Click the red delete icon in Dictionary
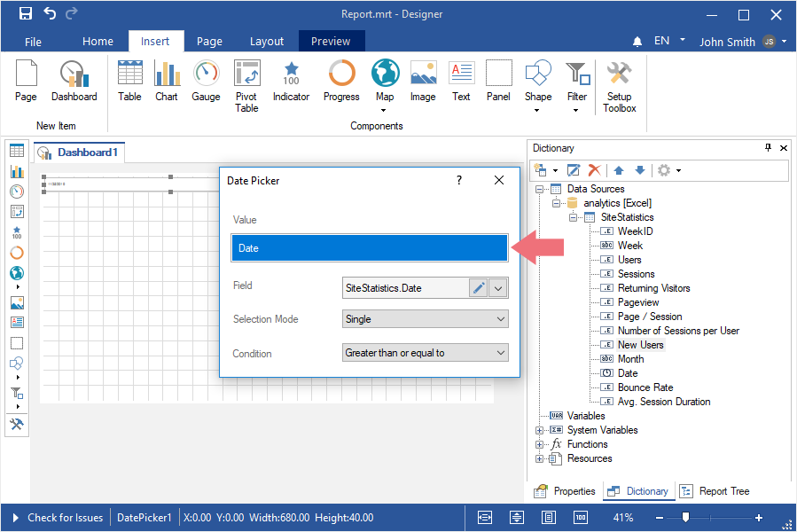This screenshot has height=532, width=797. 595,170
